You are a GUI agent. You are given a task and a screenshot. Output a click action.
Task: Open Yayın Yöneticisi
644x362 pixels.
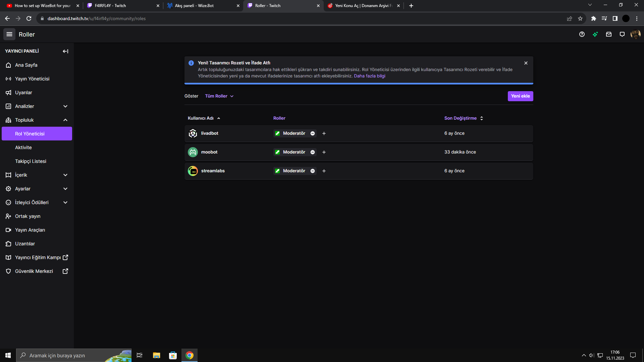[x=37, y=79]
